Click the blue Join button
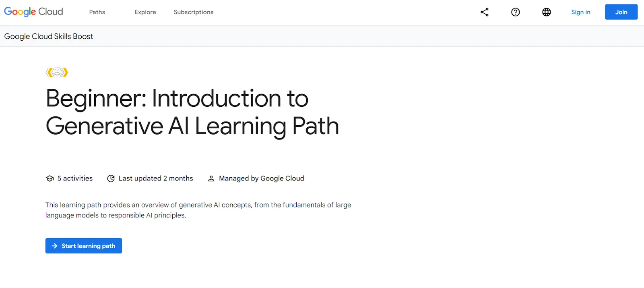 [x=621, y=12]
